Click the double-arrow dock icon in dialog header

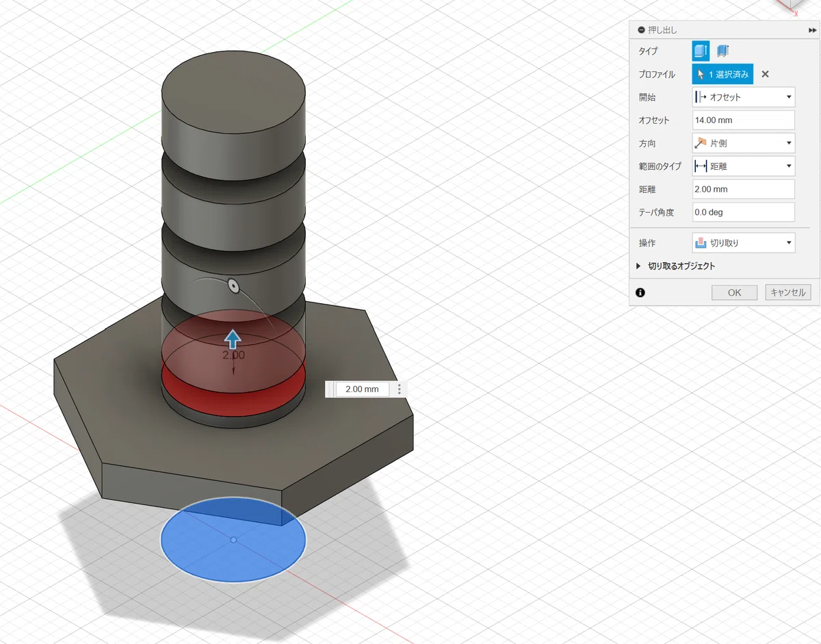click(x=812, y=30)
